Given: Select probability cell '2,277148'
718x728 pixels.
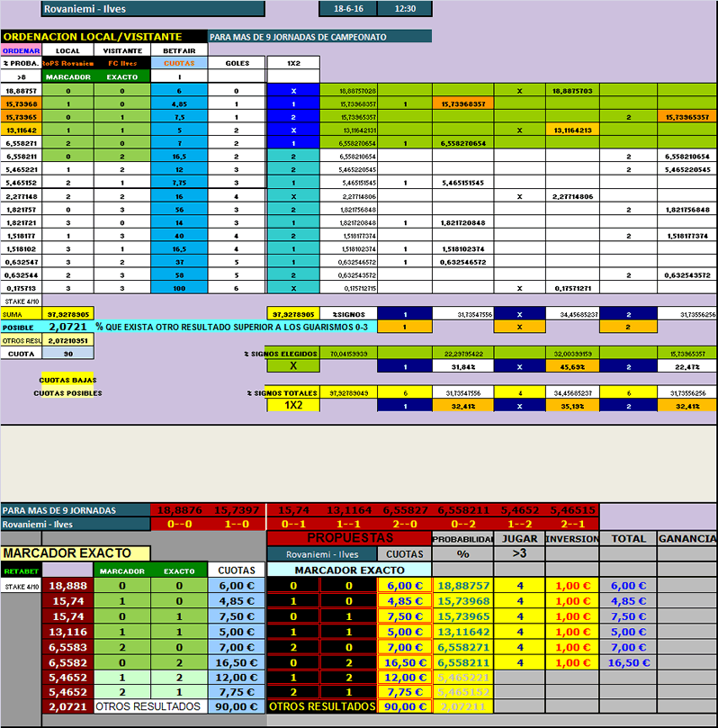Looking at the screenshot, I should (x=22, y=196).
